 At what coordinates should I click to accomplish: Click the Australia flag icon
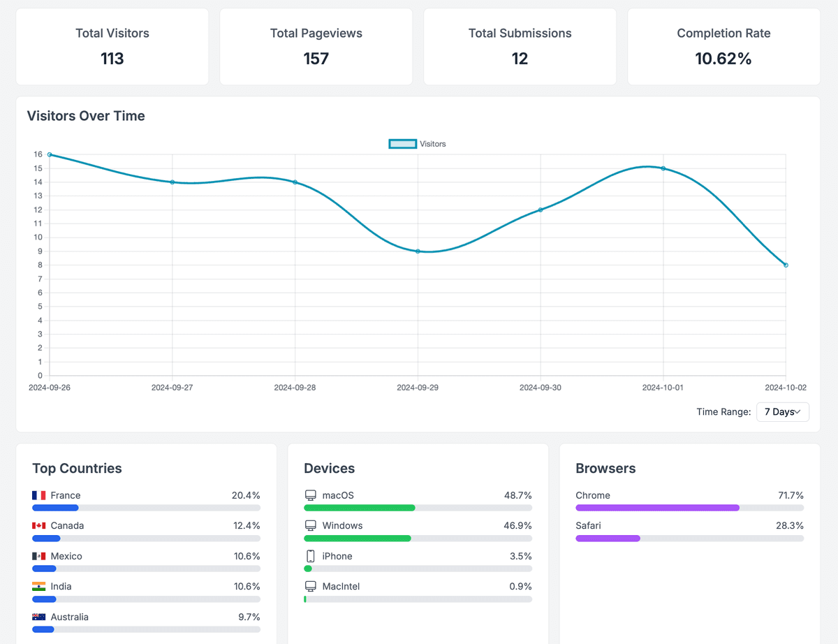(40, 617)
